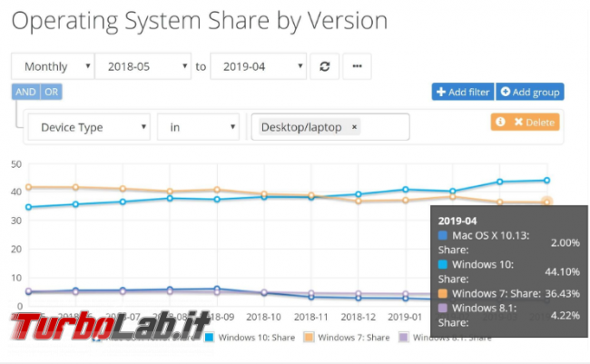Toggle Windows 10: Share legend swatch
The width and height of the screenshot is (590, 364).
pyautogui.click(x=209, y=338)
